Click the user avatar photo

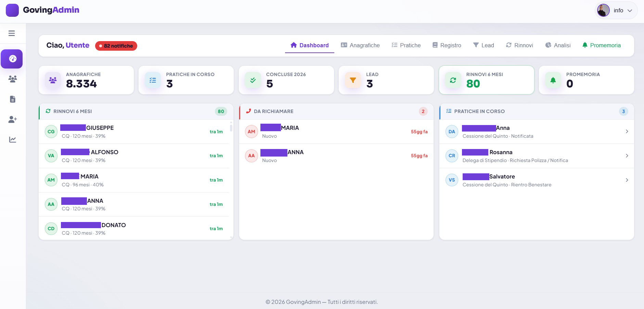(x=603, y=10)
